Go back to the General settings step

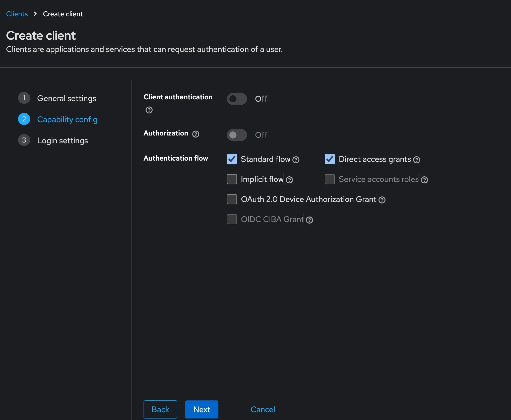(x=67, y=98)
